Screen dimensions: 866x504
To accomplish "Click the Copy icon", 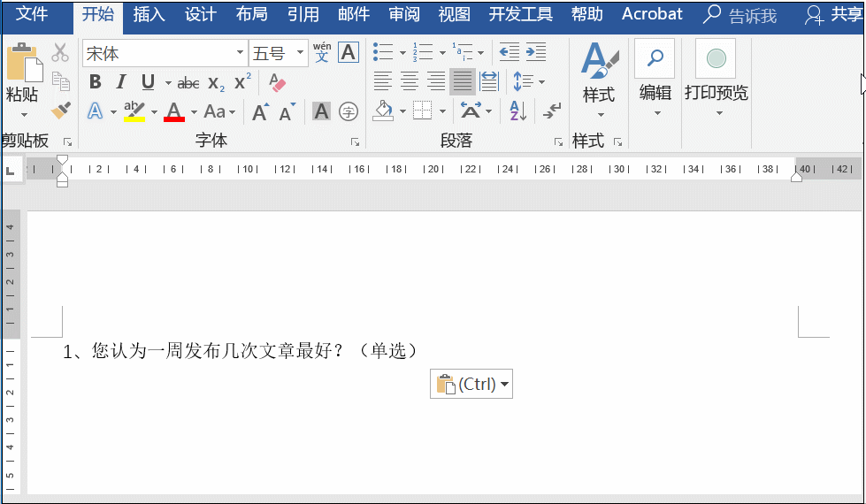I will click(60, 81).
